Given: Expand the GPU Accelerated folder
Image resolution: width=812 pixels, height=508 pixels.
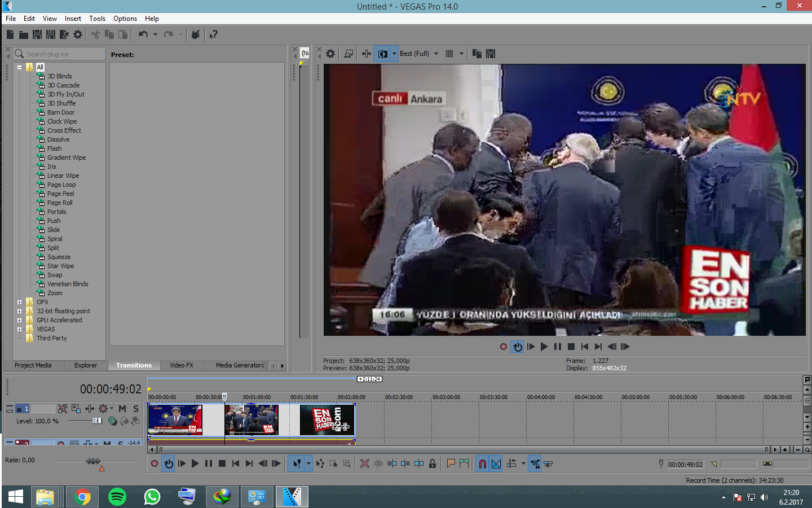Looking at the screenshot, I should coord(19,320).
